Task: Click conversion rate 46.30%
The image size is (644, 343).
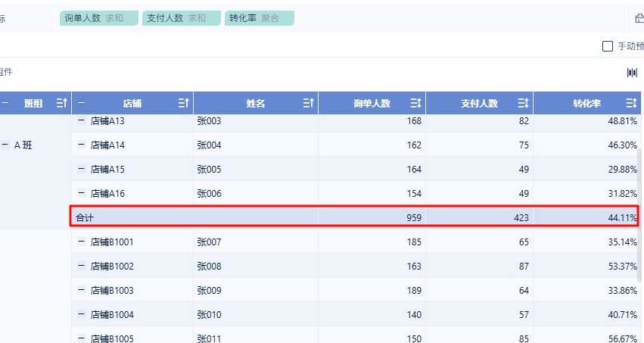Action: 623,145
